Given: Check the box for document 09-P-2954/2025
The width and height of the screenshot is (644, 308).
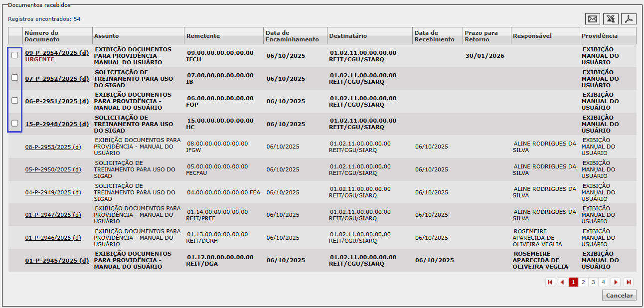Looking at the screenshot, I should point(15,55).
